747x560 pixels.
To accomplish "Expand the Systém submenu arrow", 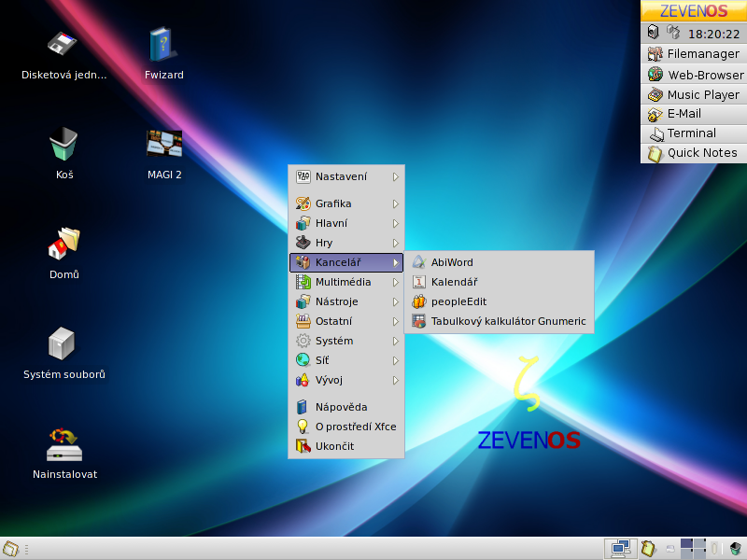I will pyautogui.click(x=395, y=341).
